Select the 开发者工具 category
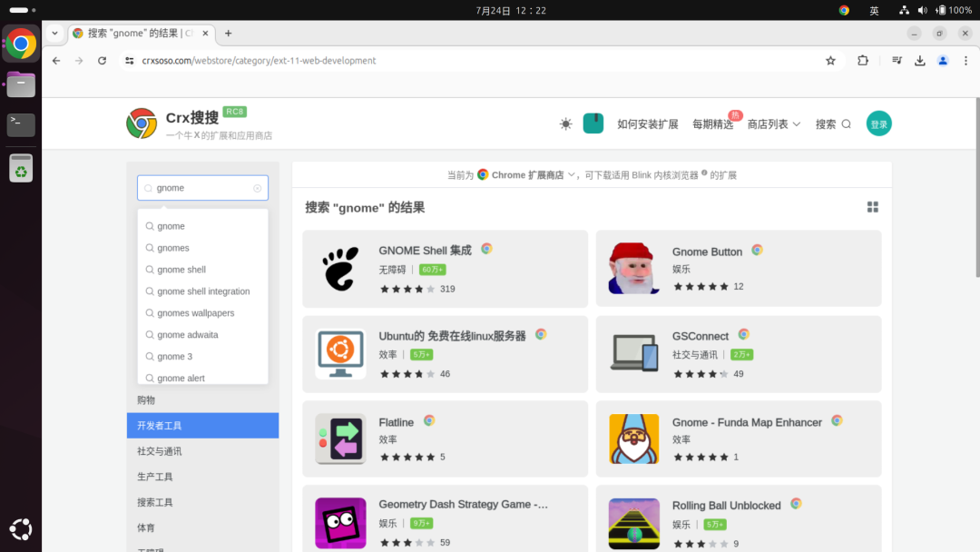 (x=202, y=425)
